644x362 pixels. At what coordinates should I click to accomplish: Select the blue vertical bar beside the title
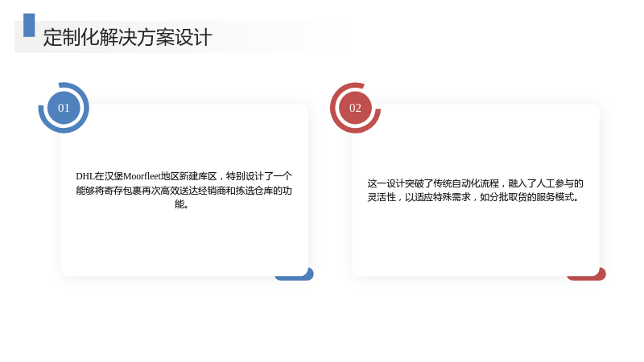coord(29,25)
